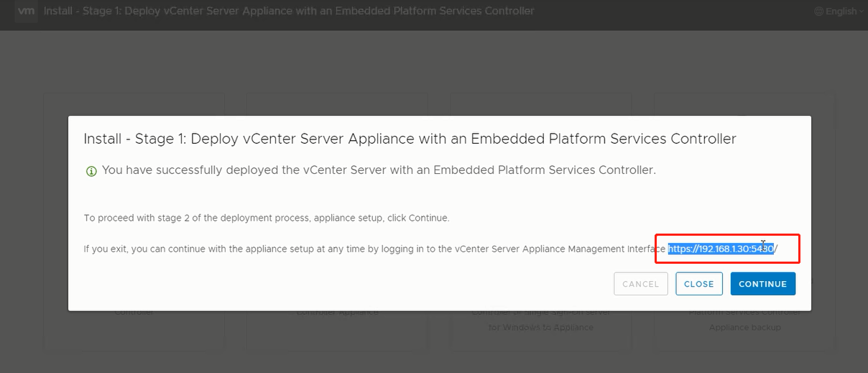Open the https://192.168.1.30:5480/ management link

(x=723, y=249)
